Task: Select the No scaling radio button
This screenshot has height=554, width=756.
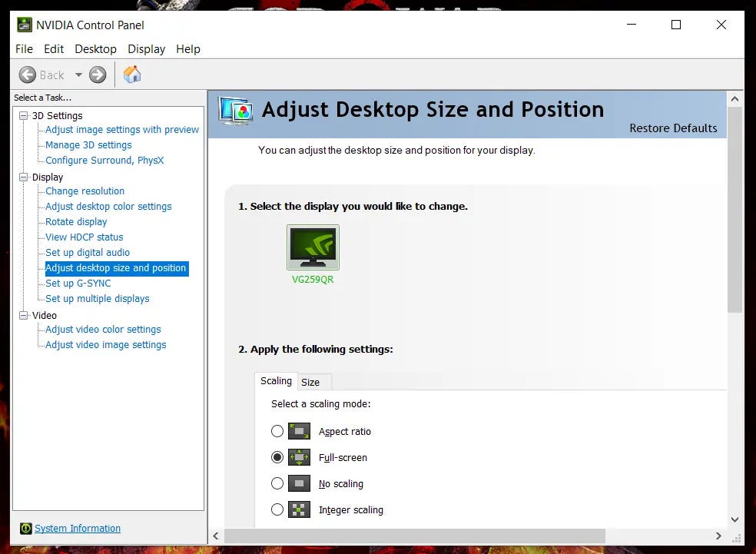Action: [x=277, y=483]
